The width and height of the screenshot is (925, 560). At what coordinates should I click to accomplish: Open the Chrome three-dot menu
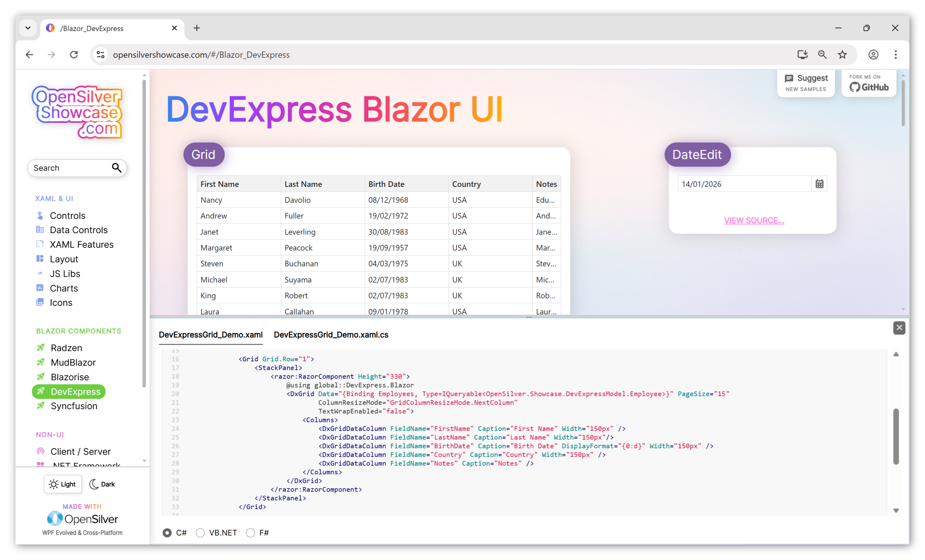click(896, 55)
